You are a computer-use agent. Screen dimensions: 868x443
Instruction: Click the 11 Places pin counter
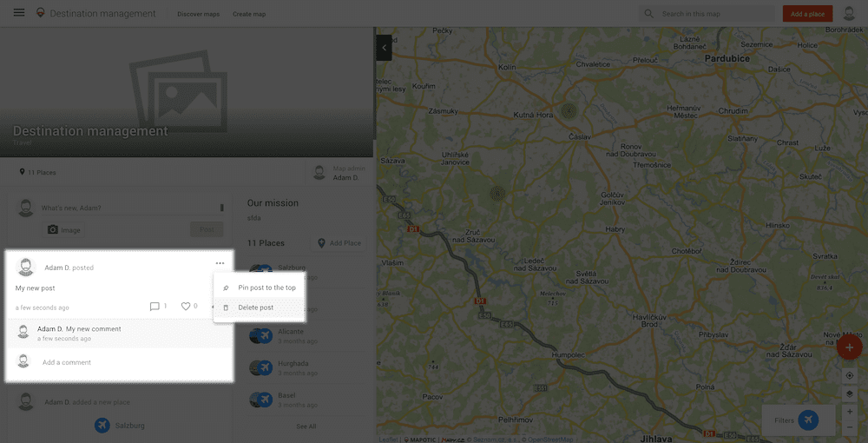tap(37, 172)
